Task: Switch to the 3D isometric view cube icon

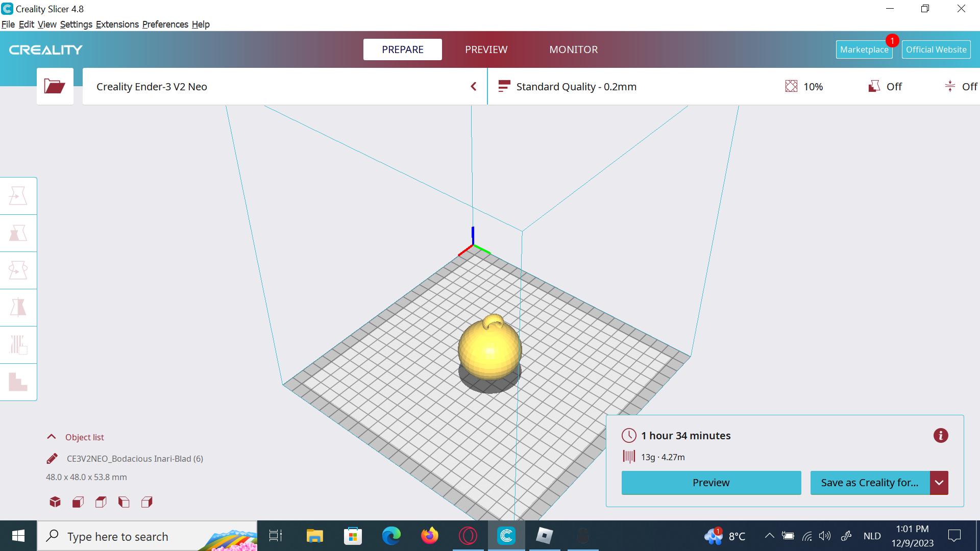Action: tap(55, 502)
